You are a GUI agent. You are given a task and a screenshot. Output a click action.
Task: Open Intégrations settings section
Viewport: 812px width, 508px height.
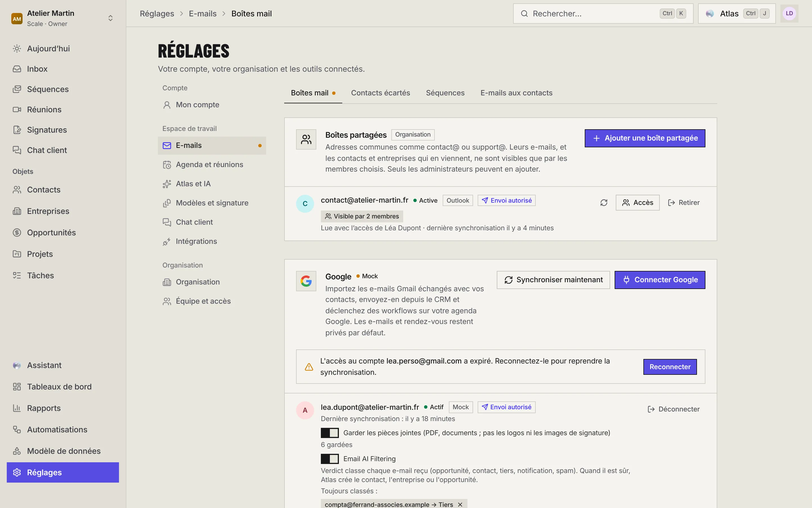tap(212, 241)
